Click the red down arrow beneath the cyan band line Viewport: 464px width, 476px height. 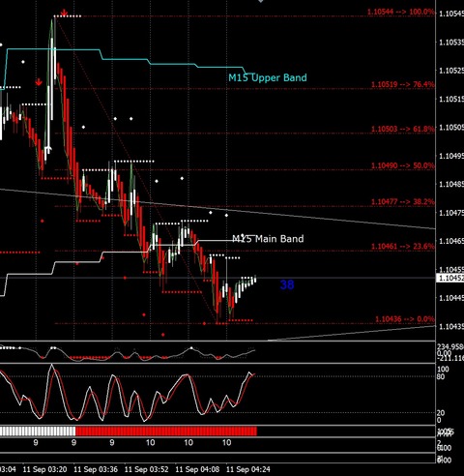pyautogui.click(x=39, y=82)
